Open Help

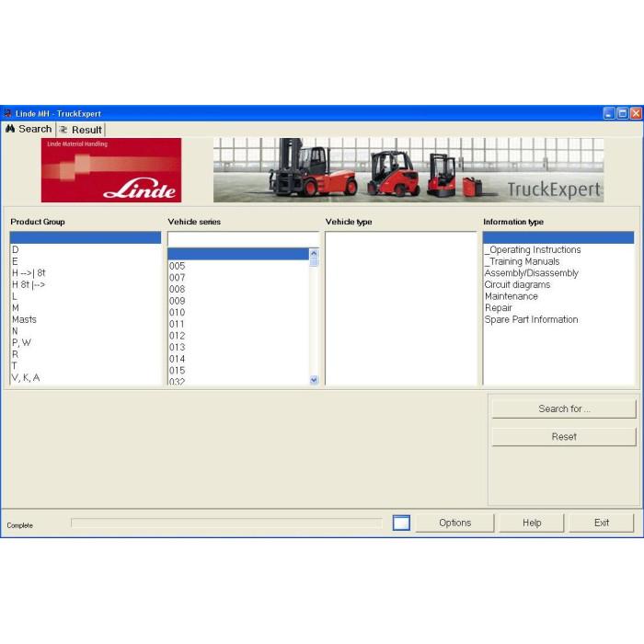coord(532,523)
